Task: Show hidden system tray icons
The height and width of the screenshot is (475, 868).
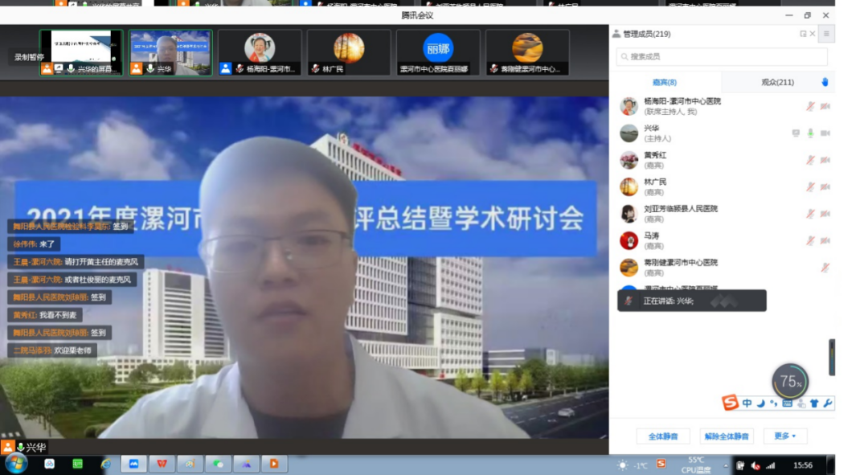Action: 725,465
